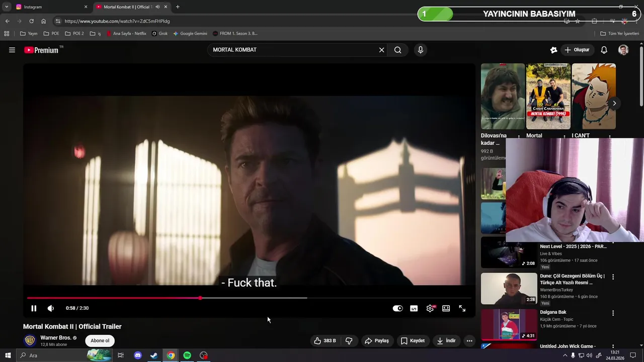Go to the browser home page
644x362 pixels.
click(44, 21)
